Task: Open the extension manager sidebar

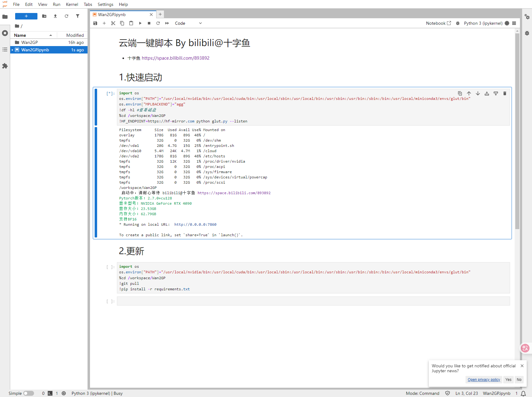Action: point(5,66)
